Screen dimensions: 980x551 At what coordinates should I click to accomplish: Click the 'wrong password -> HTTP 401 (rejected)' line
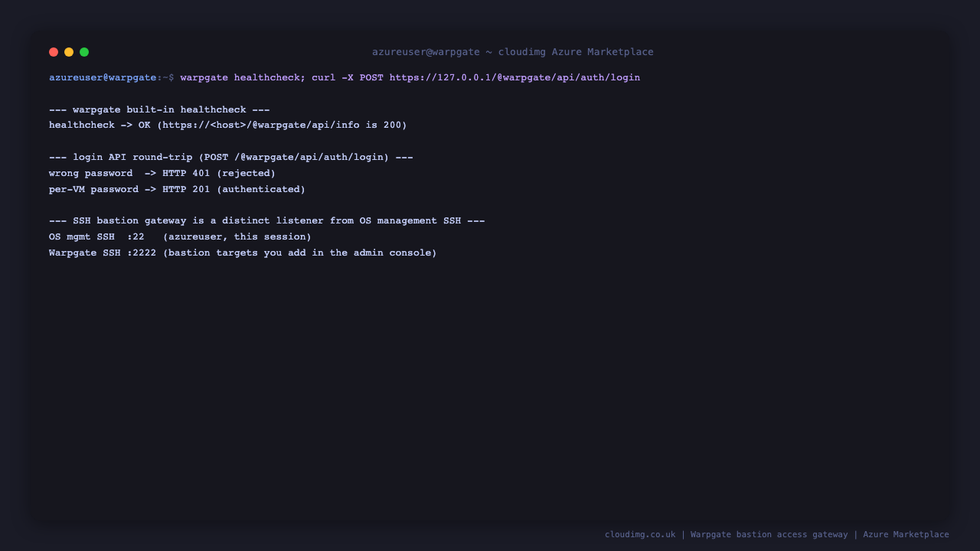pyautogui.click(x=162, y=173)
